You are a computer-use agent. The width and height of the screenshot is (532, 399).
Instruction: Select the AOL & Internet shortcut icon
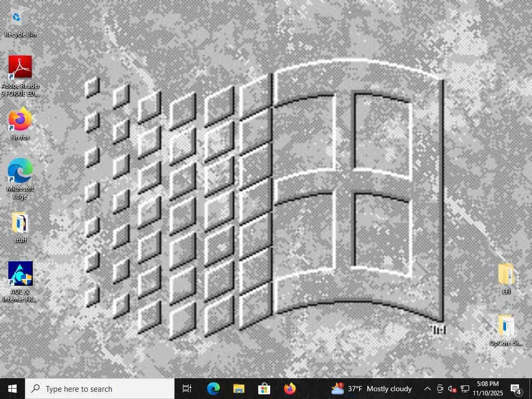click(x=20, y=282)
